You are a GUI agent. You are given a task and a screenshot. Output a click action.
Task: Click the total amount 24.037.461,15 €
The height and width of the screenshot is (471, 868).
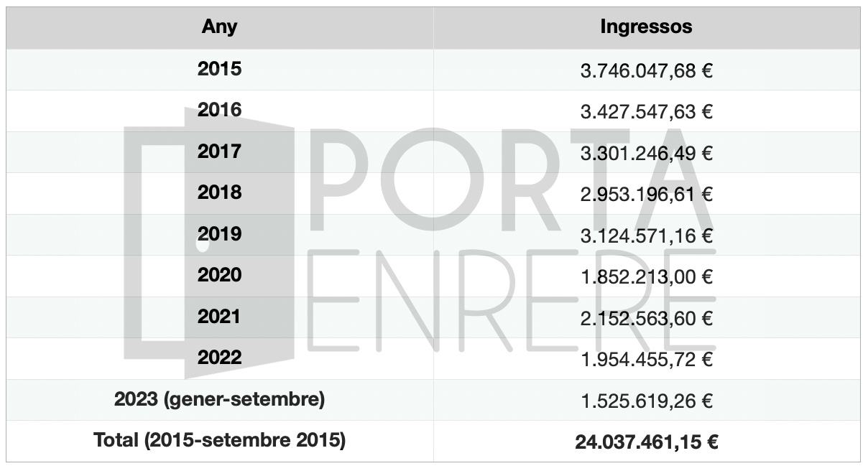pos(646,443)
